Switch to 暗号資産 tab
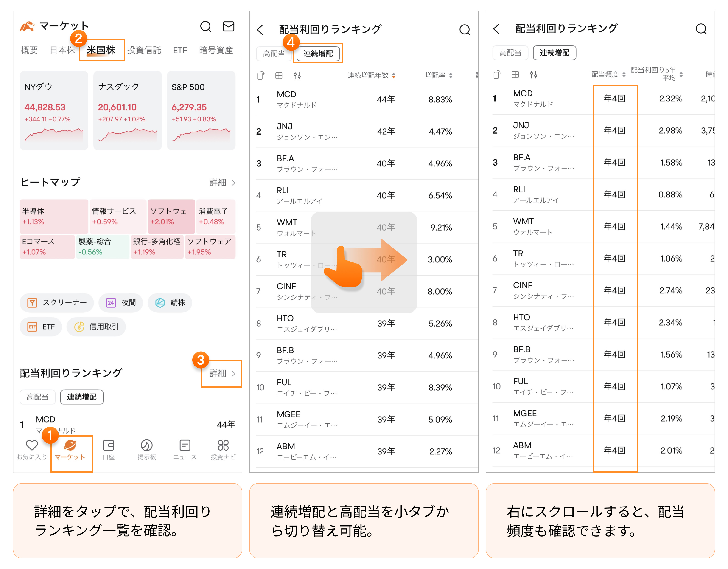The width and height of the screenshot is (728, 569). [x=216, y=50]
